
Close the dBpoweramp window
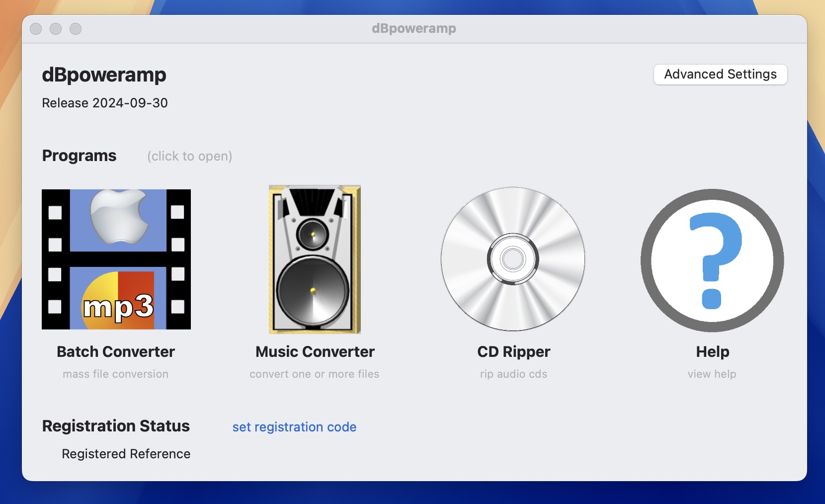click(x=36, y=29)
